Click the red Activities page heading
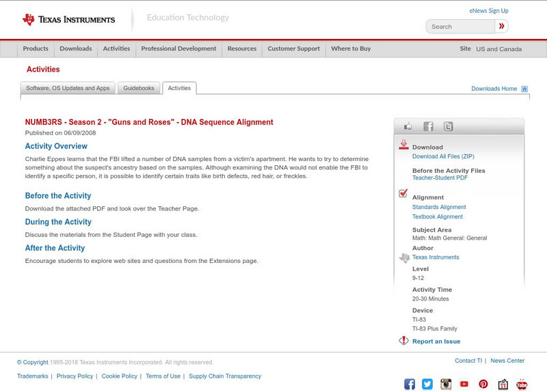This screenshot has width=547, height=392. click(x=43, y=70)
